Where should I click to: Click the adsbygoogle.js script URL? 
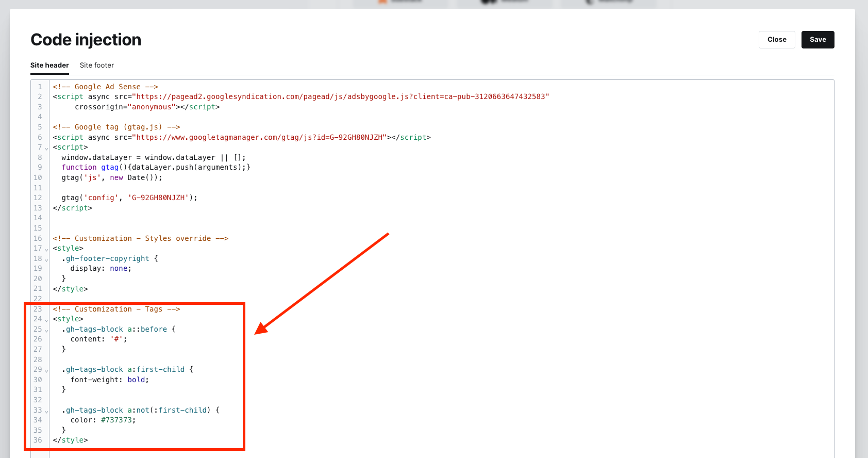[x=340, y=97]
